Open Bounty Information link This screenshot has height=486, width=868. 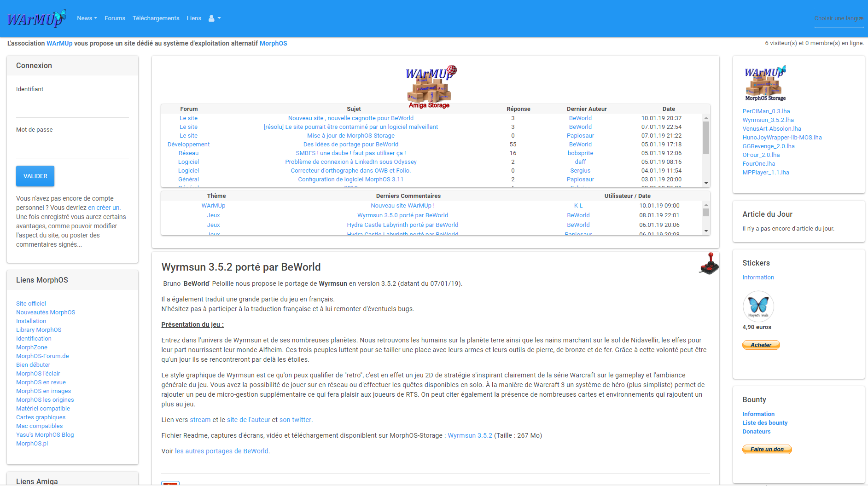pyautogui.click(x=758, y=414)
